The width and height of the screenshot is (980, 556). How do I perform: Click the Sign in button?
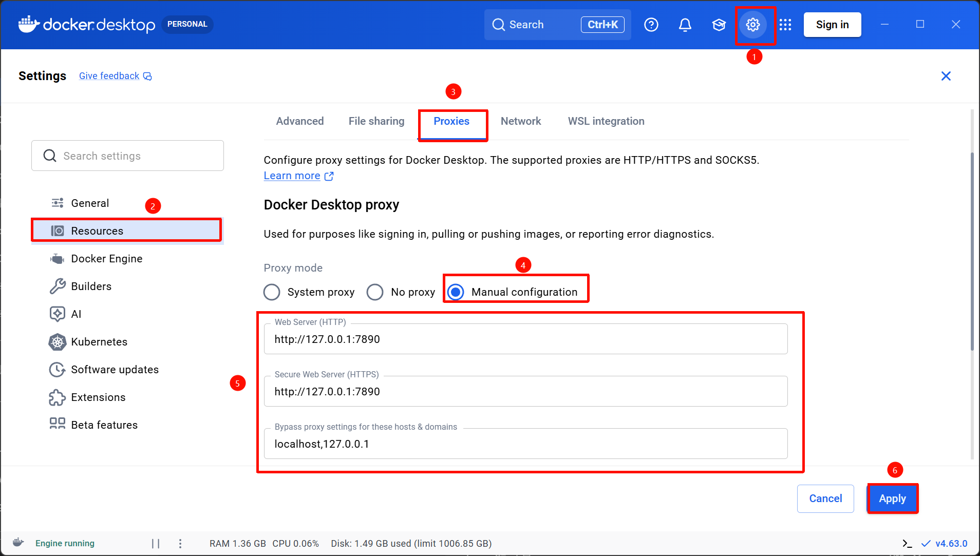832,25
